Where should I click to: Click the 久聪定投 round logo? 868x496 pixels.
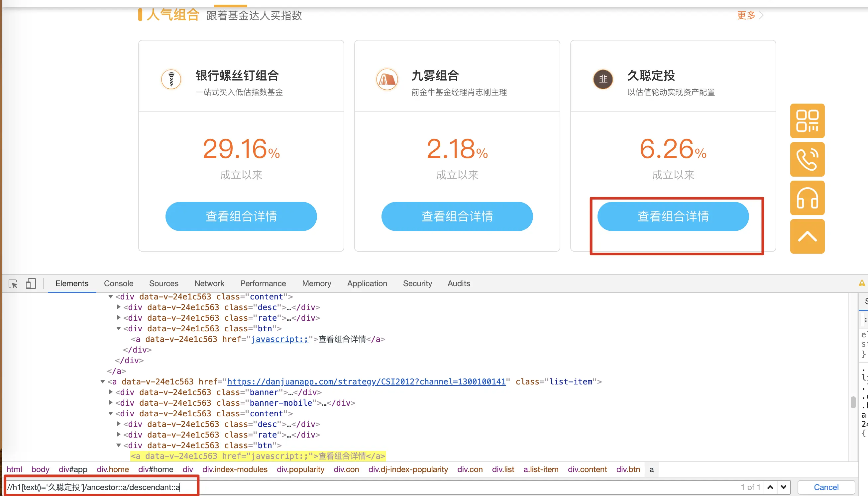(x=603, y=79)
